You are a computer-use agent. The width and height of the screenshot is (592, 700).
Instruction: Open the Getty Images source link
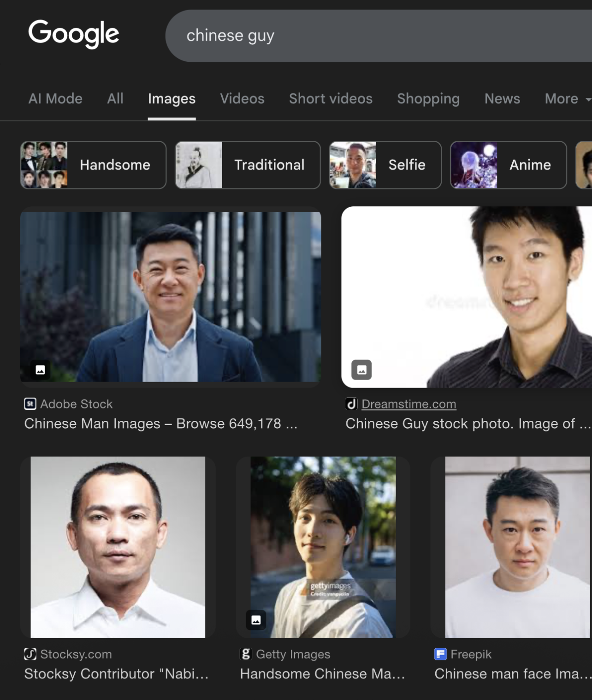[293, 654]
